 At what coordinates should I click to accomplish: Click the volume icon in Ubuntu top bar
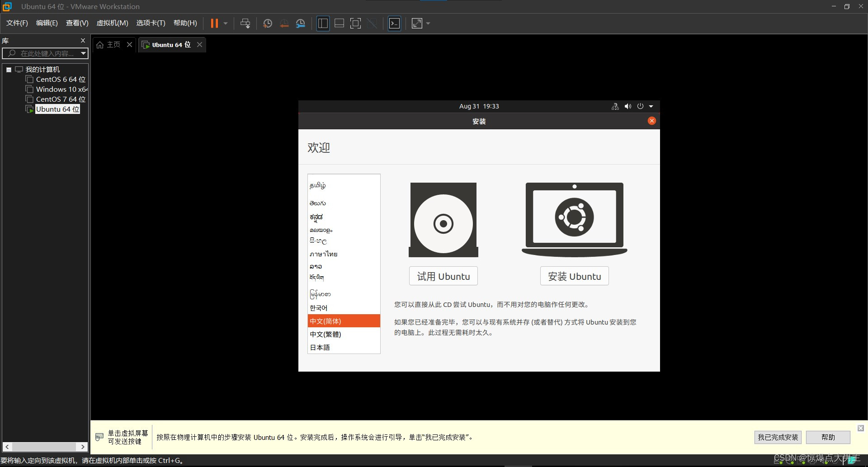click(x=627, y=106)
